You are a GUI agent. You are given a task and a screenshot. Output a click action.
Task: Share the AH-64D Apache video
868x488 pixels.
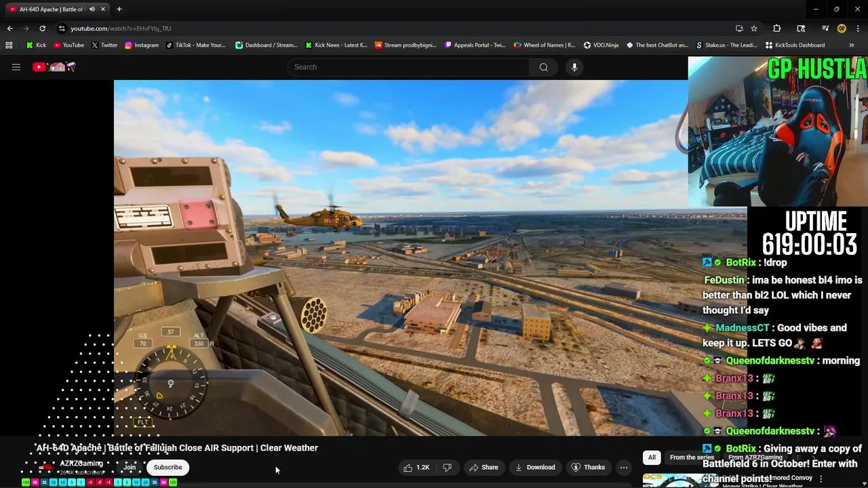484,467
